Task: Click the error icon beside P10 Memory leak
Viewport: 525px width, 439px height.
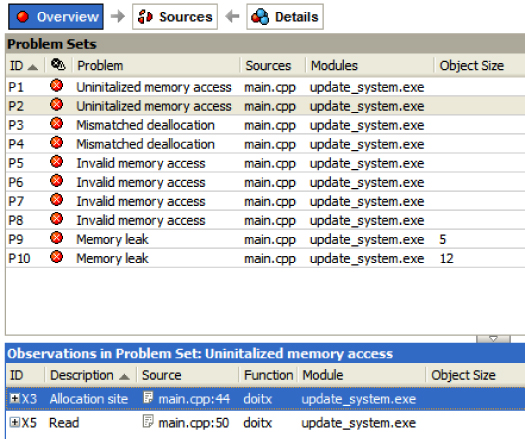Action: [57, 257]
